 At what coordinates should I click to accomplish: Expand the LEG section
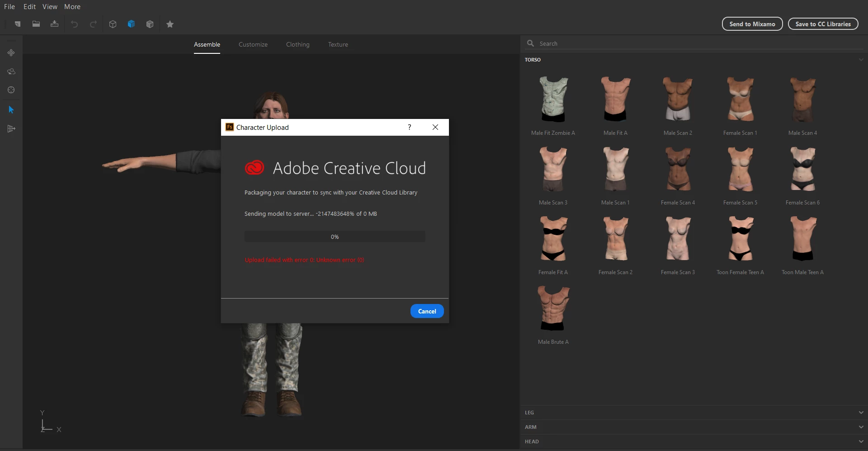coord(694,413)
